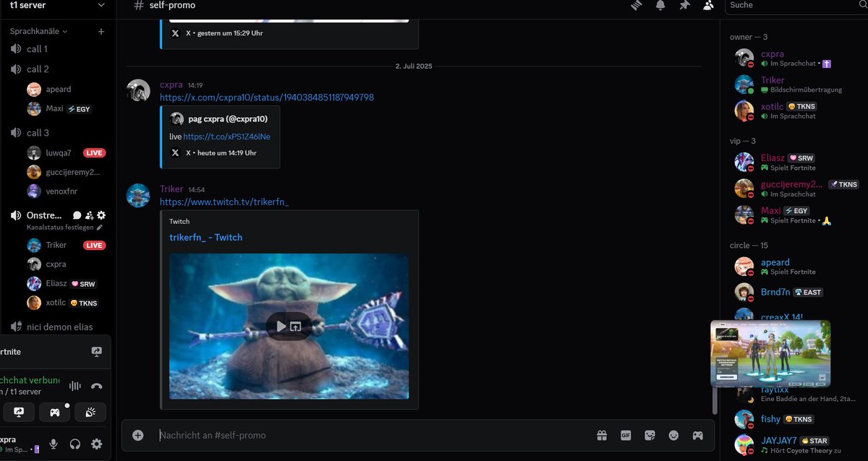
Task: Open Twitch video externally via popout icon
Action: click(x=296, y=327)
